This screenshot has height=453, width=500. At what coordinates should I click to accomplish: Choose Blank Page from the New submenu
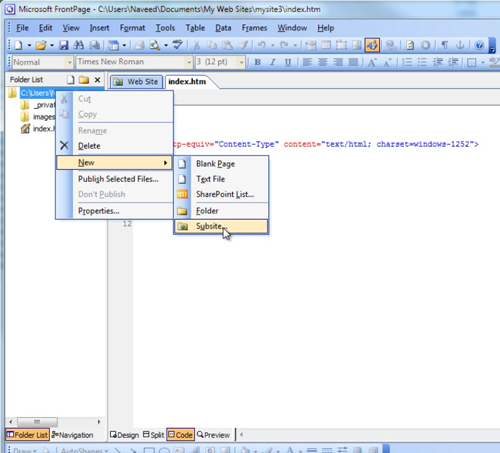pos(221,164)
